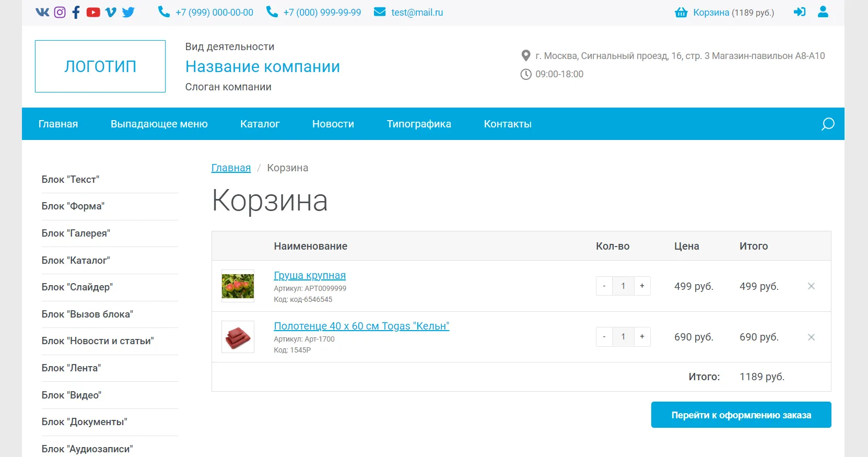Open the Vimeo social icon

(x=111, y=12)
